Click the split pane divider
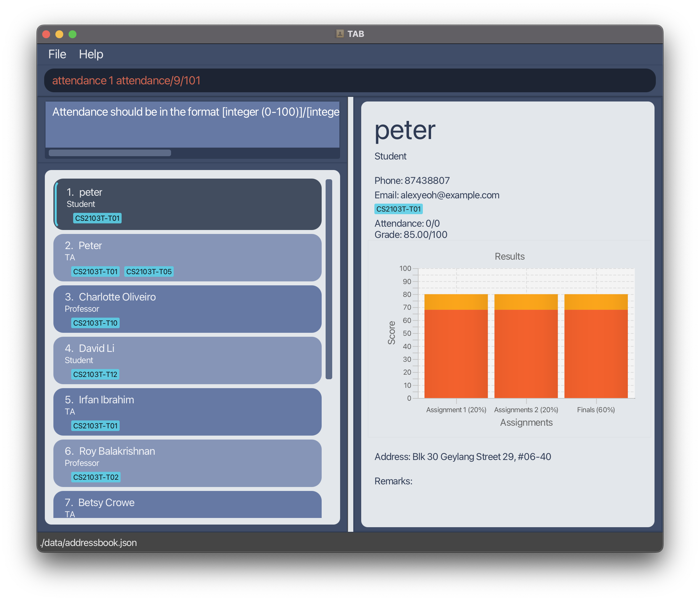The width and height of the screenshot is (700, 601). tap(350, 314)
